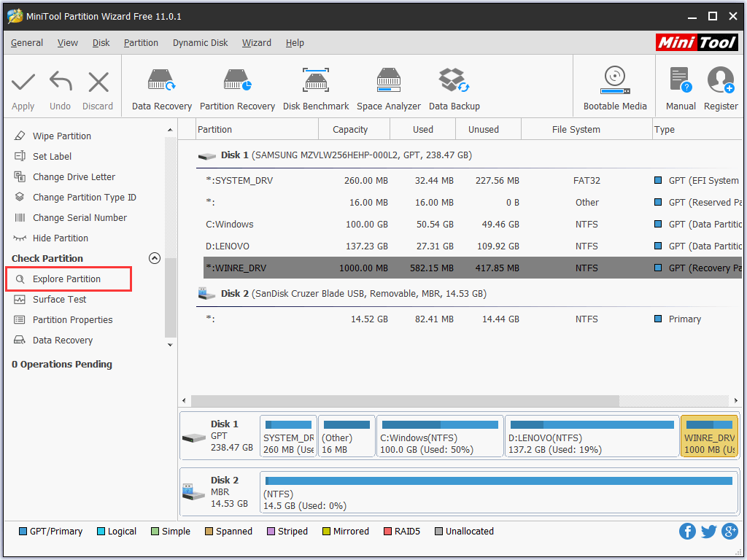747x560 pixels.
Task: Select Disk 2 SanDisk Cruzer header row
Action: [x=469, y=294]
